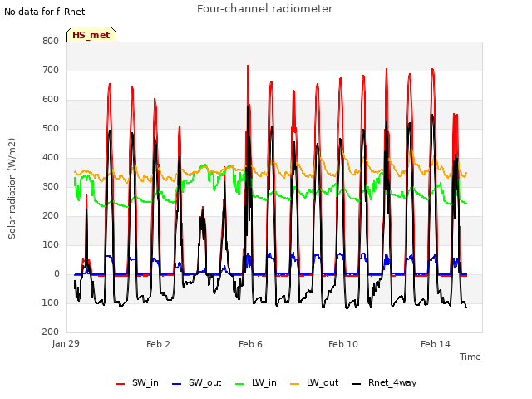Toggle the LW_out legend entry

314,383
